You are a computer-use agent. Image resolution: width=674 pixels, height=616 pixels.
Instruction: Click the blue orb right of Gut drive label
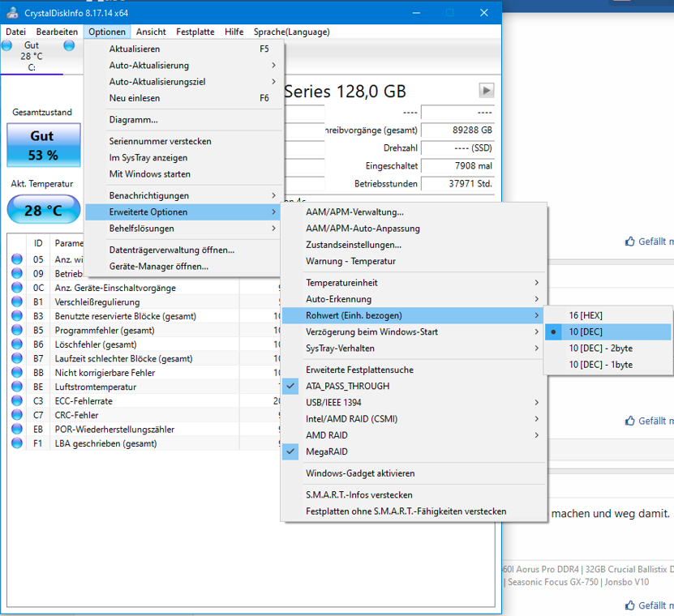click(69, 45)
